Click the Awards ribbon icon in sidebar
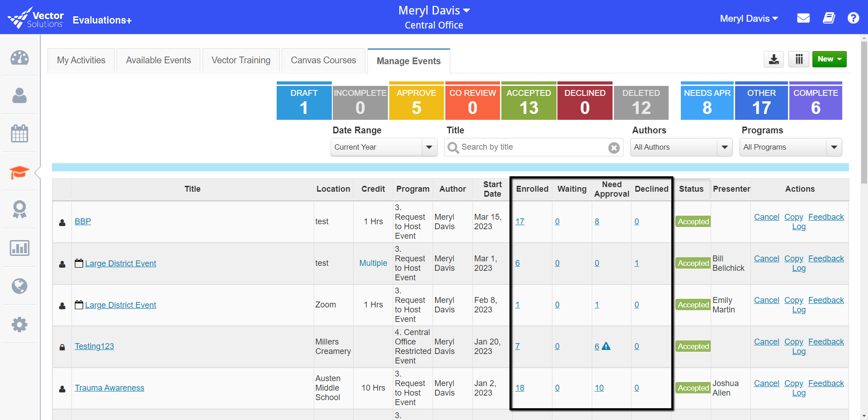The image size is (868, 420). (19, 209)
